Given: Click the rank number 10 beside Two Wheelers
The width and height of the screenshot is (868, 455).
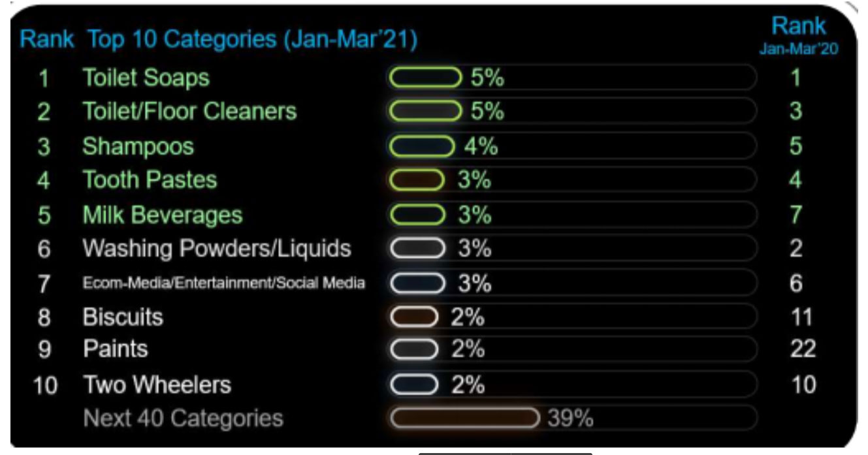Looking at the screenshot, I should click(x=44, y=386).
